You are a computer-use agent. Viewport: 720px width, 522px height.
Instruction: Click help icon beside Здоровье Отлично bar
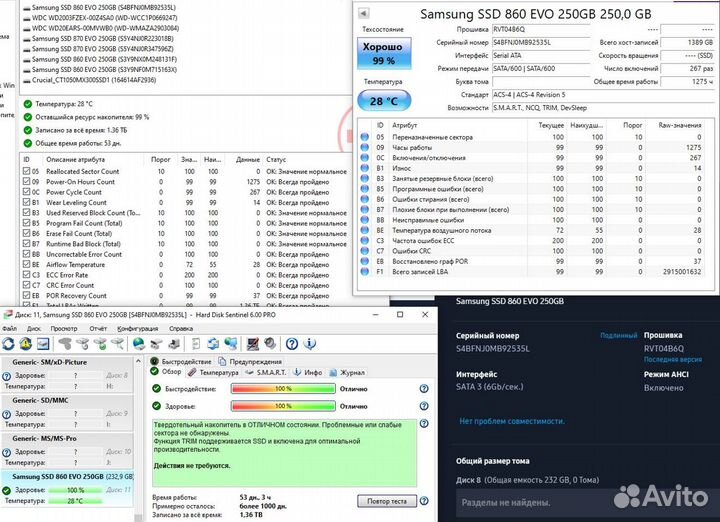click(424, 406)
